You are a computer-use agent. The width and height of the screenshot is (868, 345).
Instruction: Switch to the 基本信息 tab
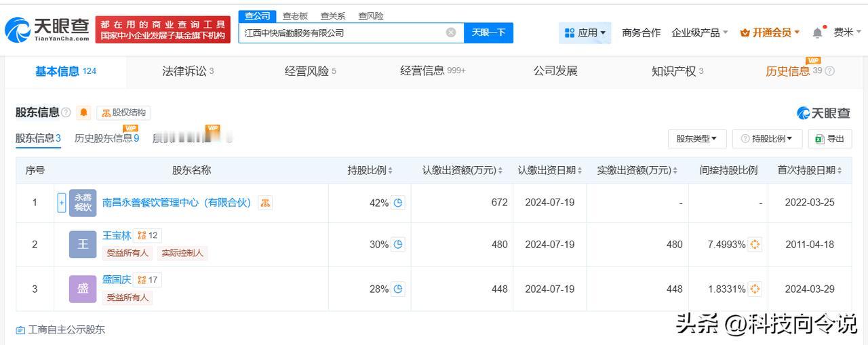[66, 71]
